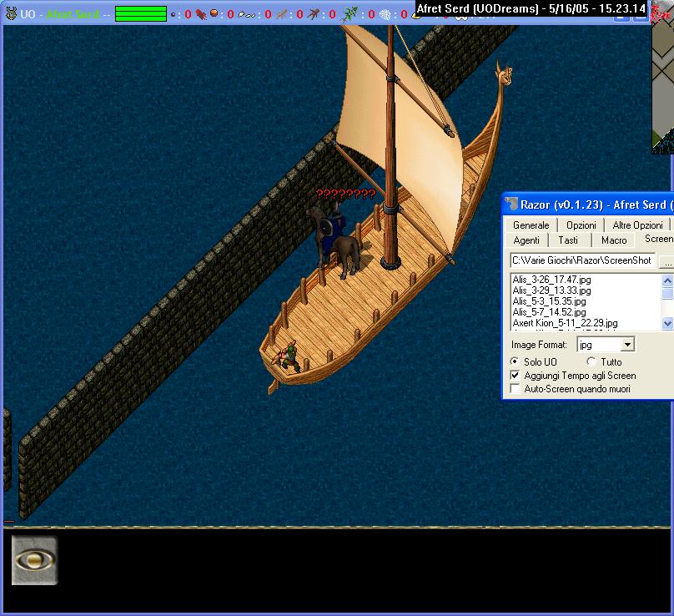674x616 pixels.
Task: Uncheck Aggiungi Tempo agli Screen checkbox
Action: [x=515, y=375]
